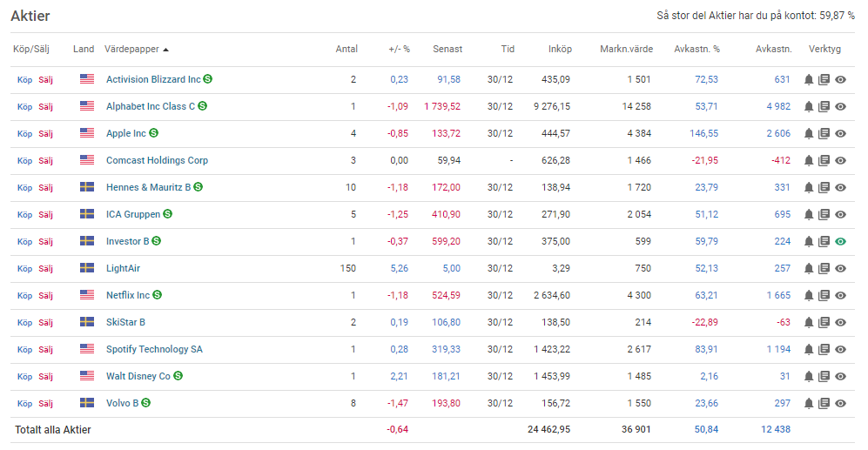Set a price alert bell for Activision Blizzard
The width and height of the screenshot is (868, 450).
pyautogui.click(x=809, y=80)
